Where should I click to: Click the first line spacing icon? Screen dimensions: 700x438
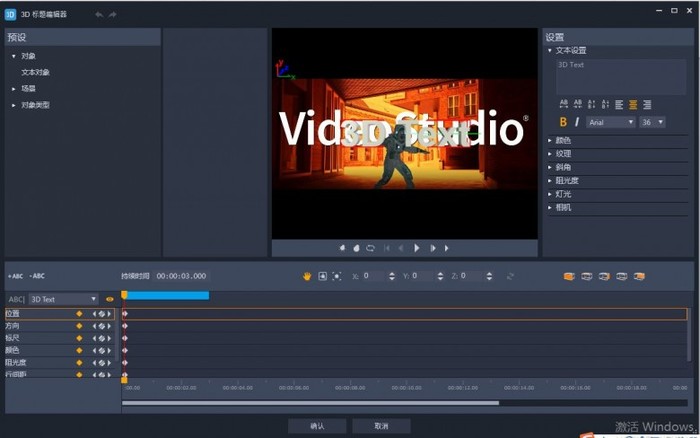(x=592, y=104)
